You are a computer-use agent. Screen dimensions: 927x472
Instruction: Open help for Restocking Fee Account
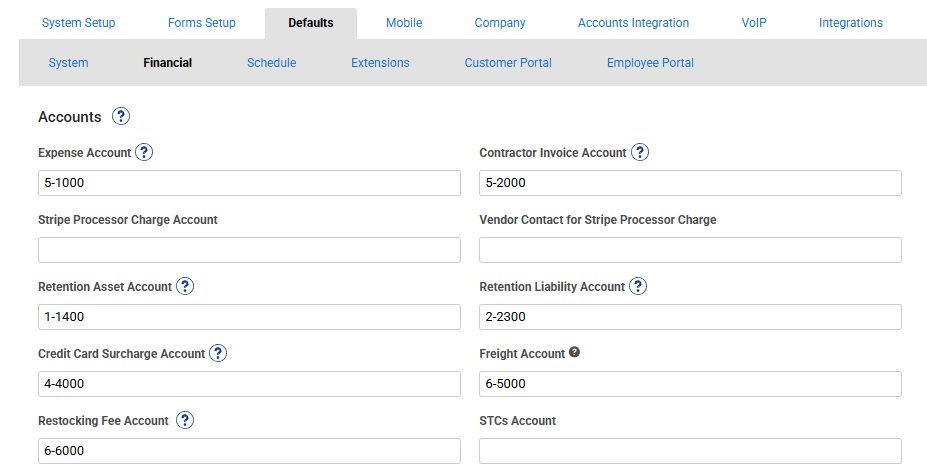tap(185, 421)
